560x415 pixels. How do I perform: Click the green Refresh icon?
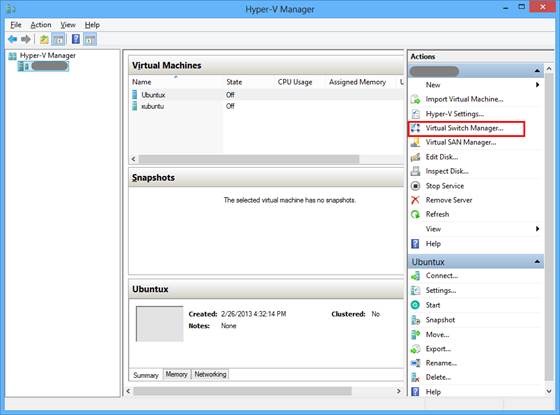[415, 214]
